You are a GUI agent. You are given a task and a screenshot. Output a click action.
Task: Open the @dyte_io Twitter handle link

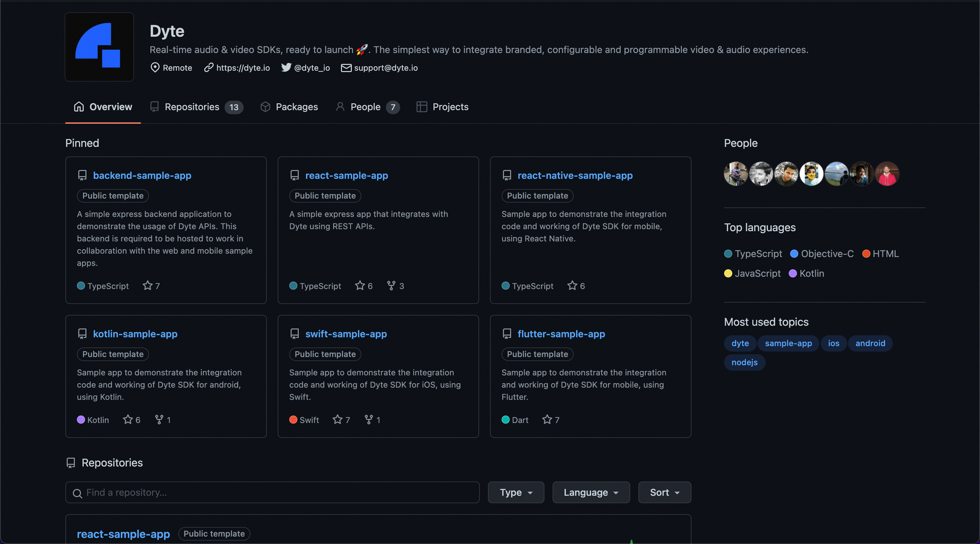[312, 68]
